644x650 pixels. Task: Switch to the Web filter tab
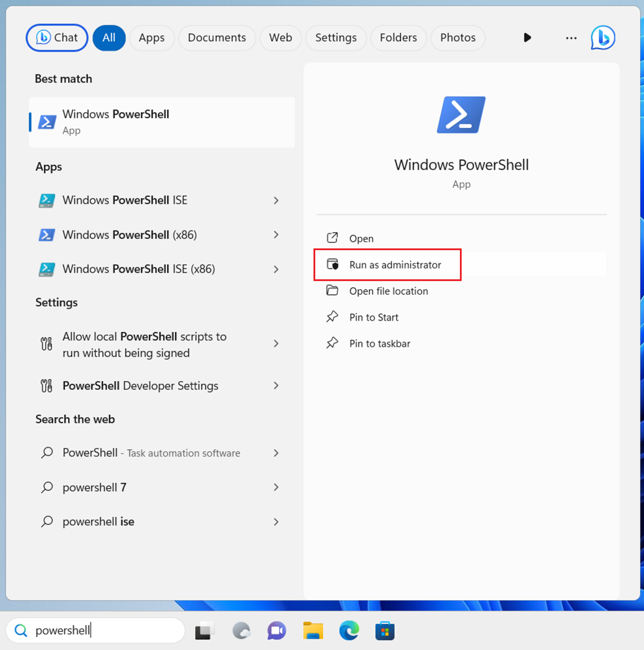tap(280, 38)
